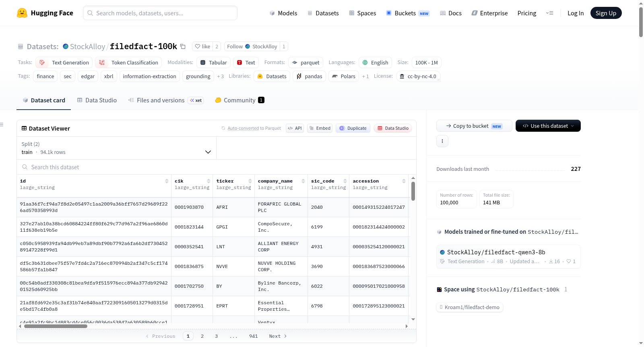644x347 pixels.
Task: Open the Pricing page
Action: pos(527,13)
